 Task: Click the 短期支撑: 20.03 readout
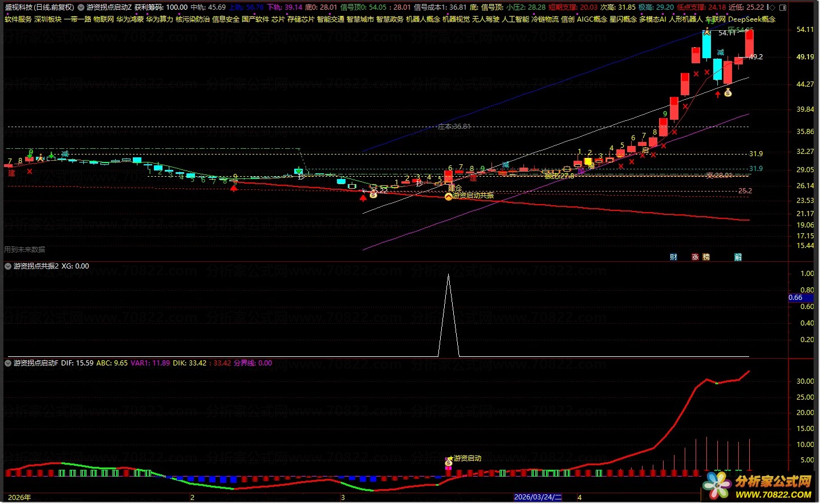point(574,7)
